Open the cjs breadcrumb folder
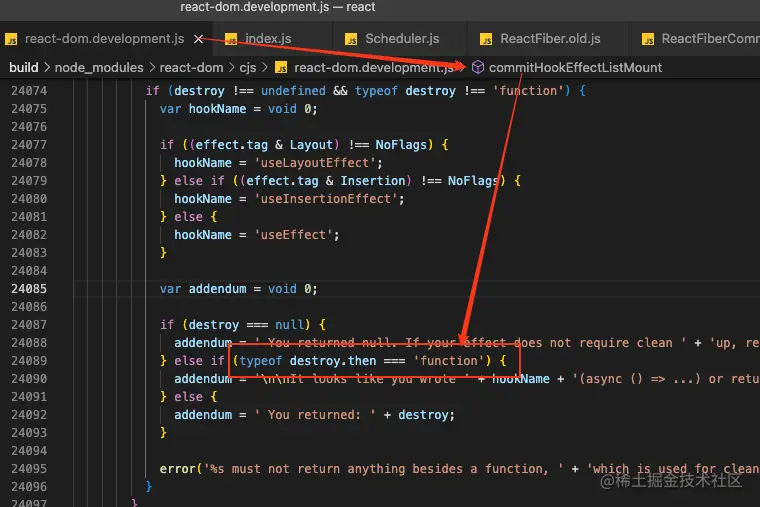 tap(248, 67)
